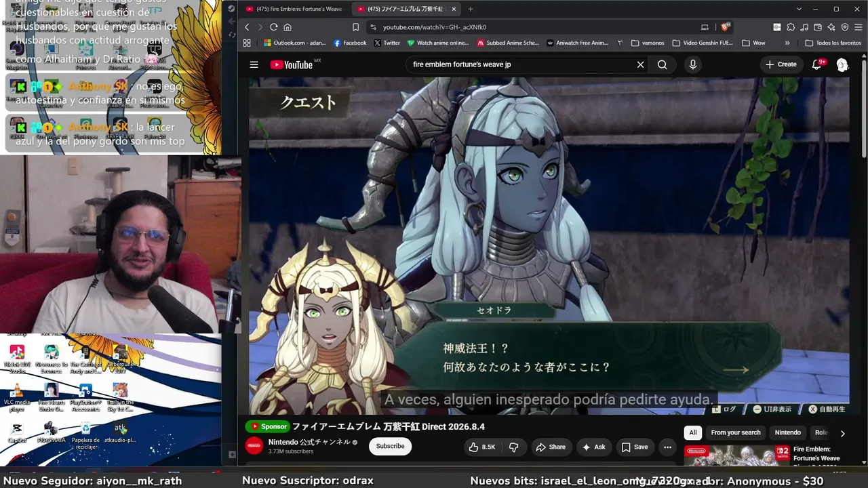
Task: Select the From your search chip
Action: [736, 432]
